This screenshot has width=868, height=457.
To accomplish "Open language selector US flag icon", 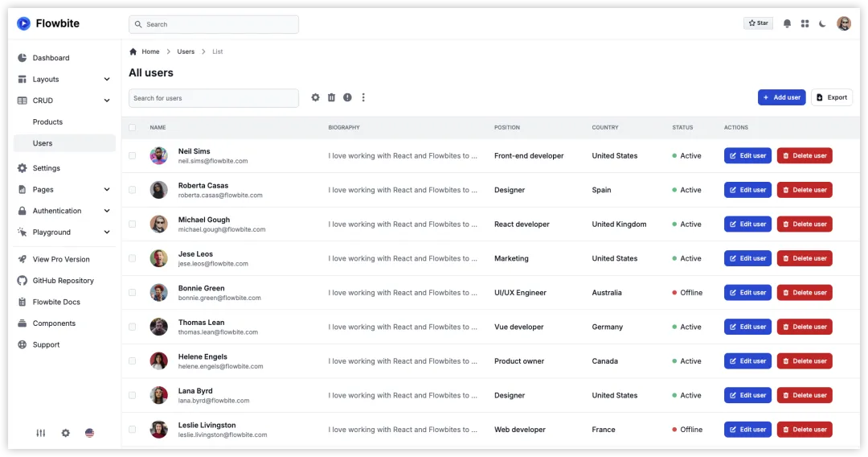I will [x=89, y=433].
